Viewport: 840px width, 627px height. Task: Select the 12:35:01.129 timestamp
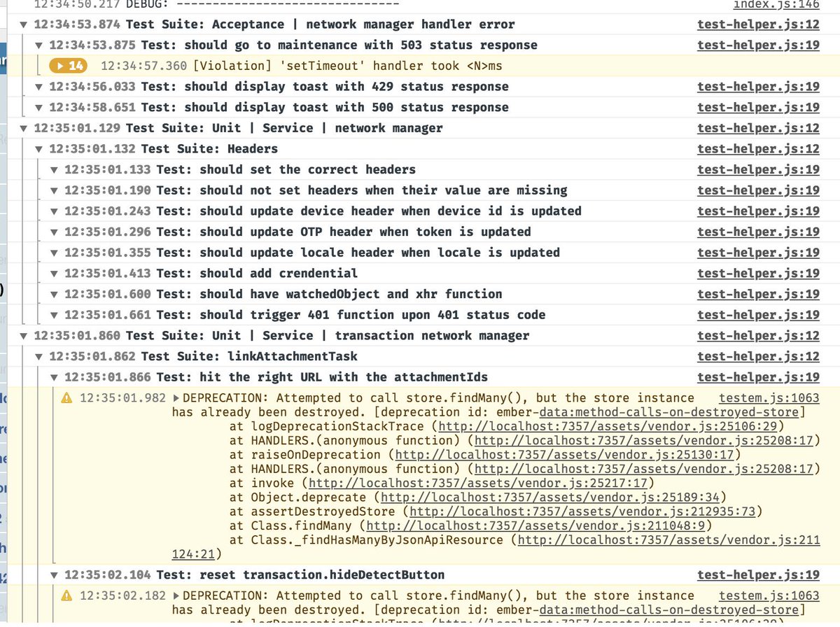[x=77, y=128]
